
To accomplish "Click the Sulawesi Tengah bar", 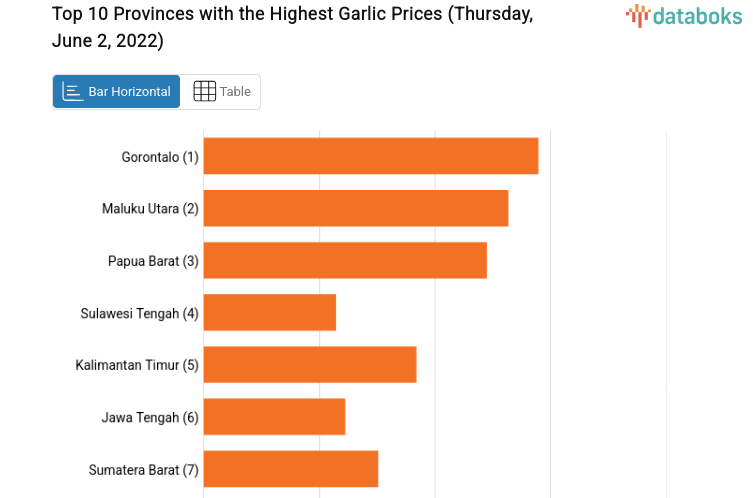I will [269, 312].
